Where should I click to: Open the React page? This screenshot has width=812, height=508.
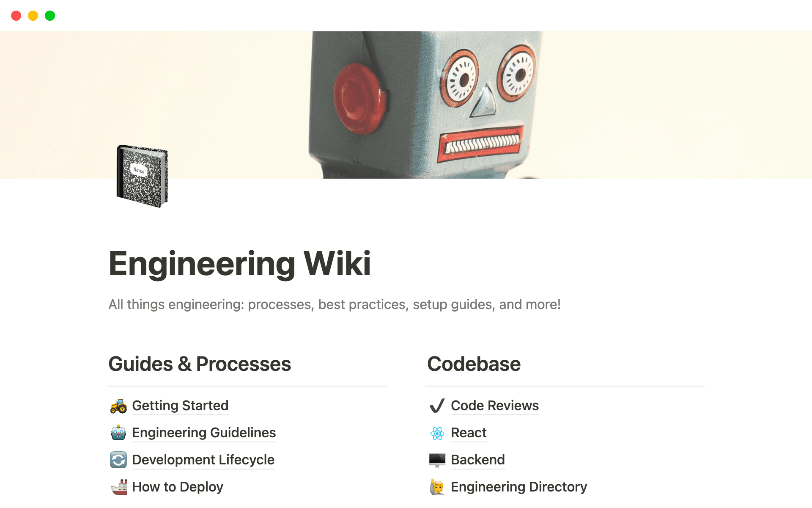click(468, 433)
